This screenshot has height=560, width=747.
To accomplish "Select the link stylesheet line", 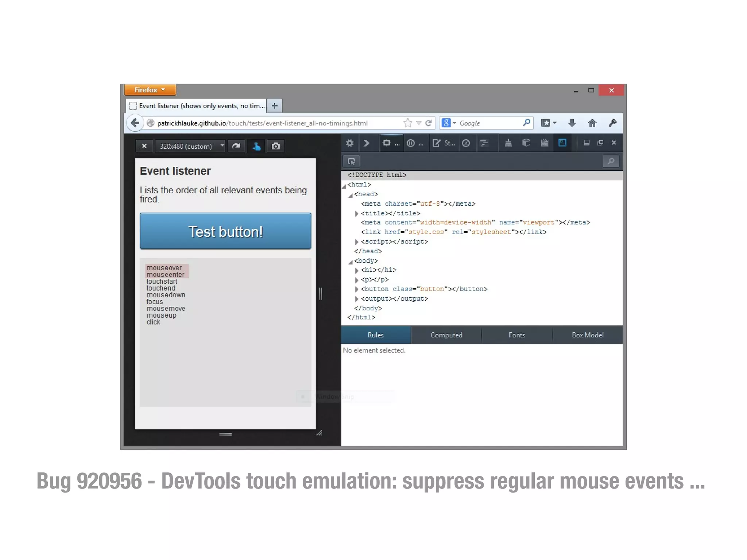I will [x=454, y=232].
